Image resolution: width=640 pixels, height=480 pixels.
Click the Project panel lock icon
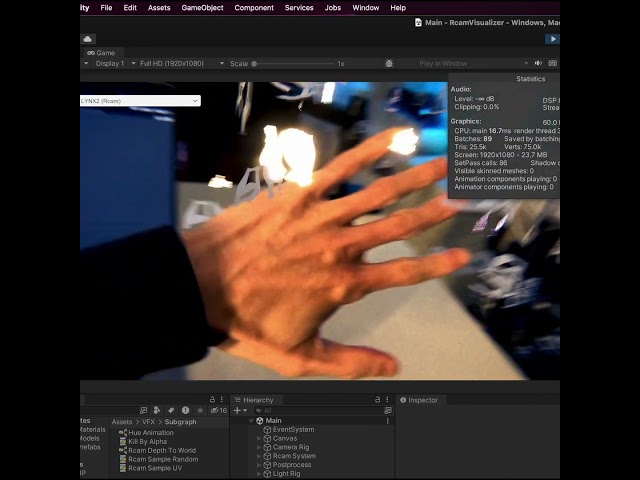(x=212, y=400)
